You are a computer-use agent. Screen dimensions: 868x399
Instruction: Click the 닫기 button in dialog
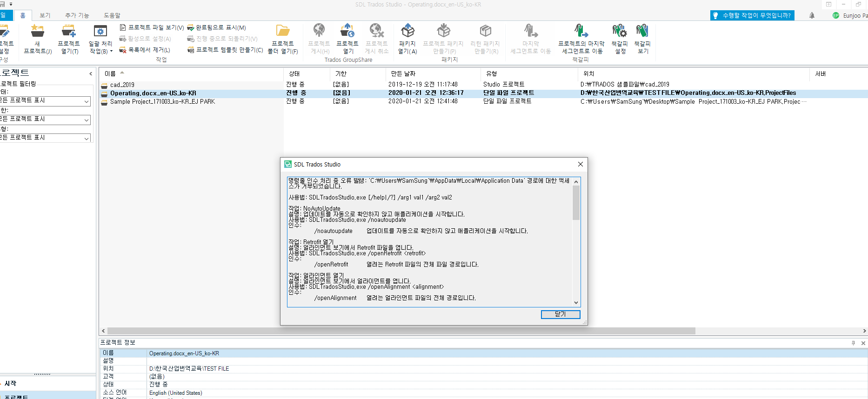[x=561, y=314]
